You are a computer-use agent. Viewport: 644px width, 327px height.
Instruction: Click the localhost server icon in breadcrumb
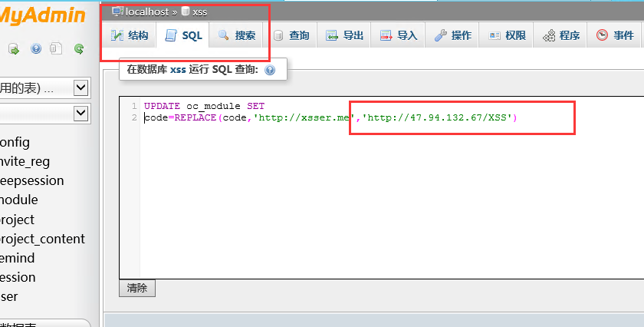click(117, 12)
